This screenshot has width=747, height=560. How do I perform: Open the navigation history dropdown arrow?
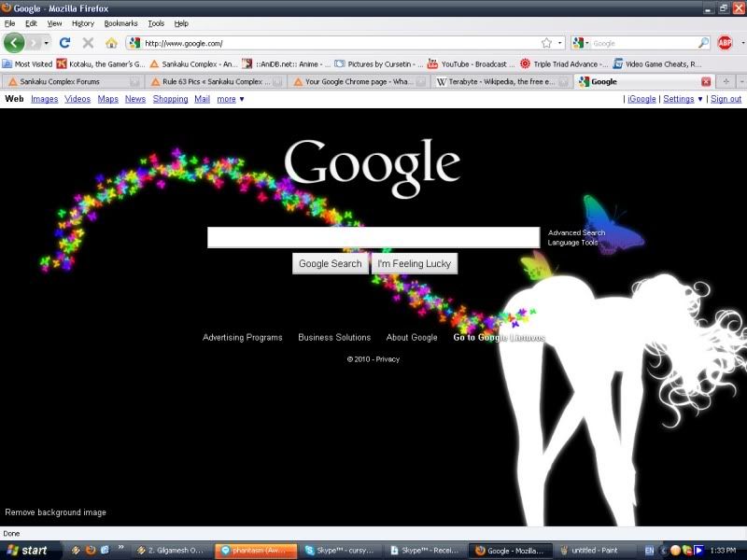pyautogui.click(x=47, y=43)
